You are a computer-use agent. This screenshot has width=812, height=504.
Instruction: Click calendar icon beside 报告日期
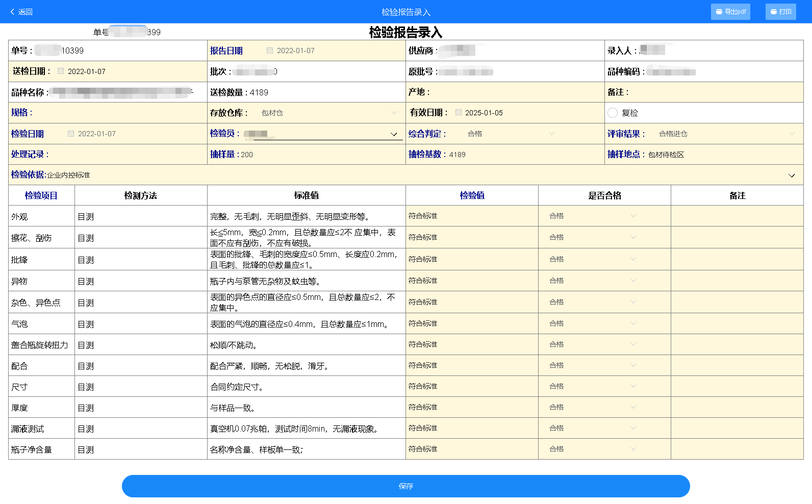pyautogui.click(x=270, y=51)
